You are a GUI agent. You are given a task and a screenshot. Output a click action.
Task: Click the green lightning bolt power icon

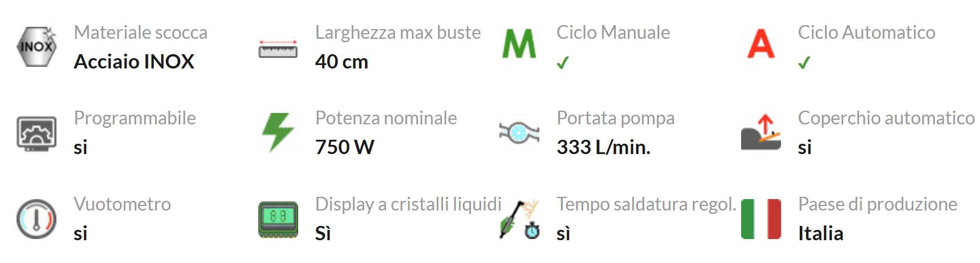click(278, 132)
